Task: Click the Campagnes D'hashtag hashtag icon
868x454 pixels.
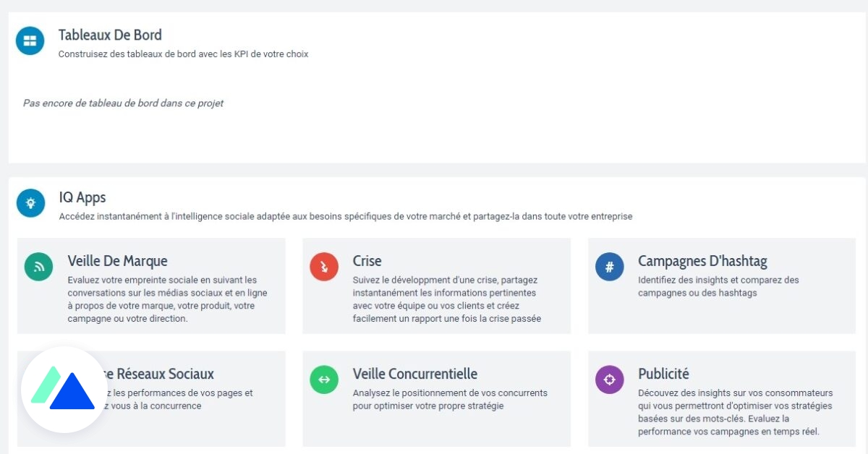Action: 610,267
